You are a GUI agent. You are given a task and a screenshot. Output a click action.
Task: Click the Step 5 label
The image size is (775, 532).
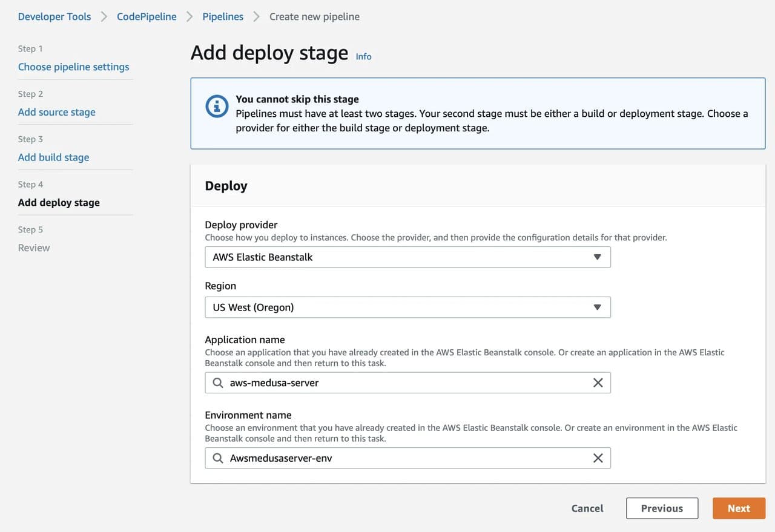[x=30, y=229]
